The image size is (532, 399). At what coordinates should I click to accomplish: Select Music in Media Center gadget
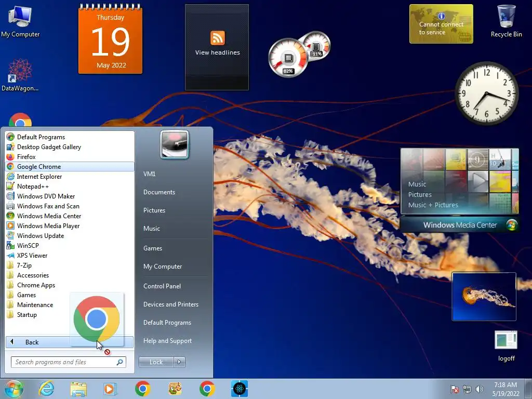pos(417,184)
